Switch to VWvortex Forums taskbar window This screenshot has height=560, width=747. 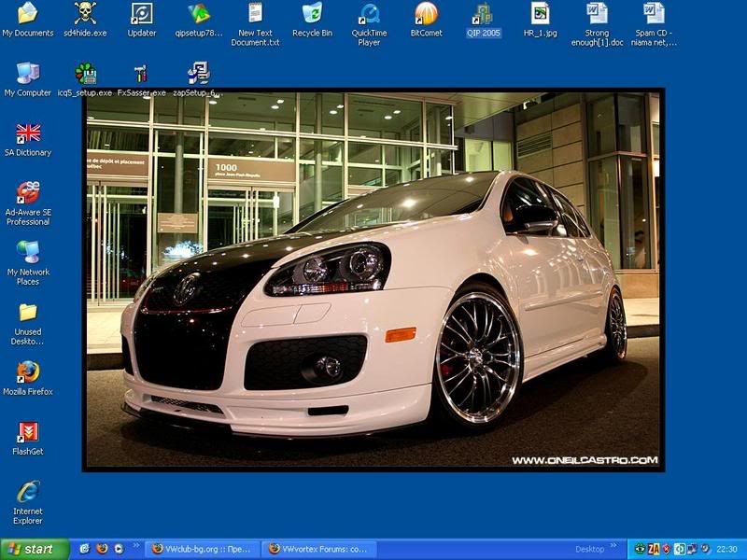click(317, 549)
